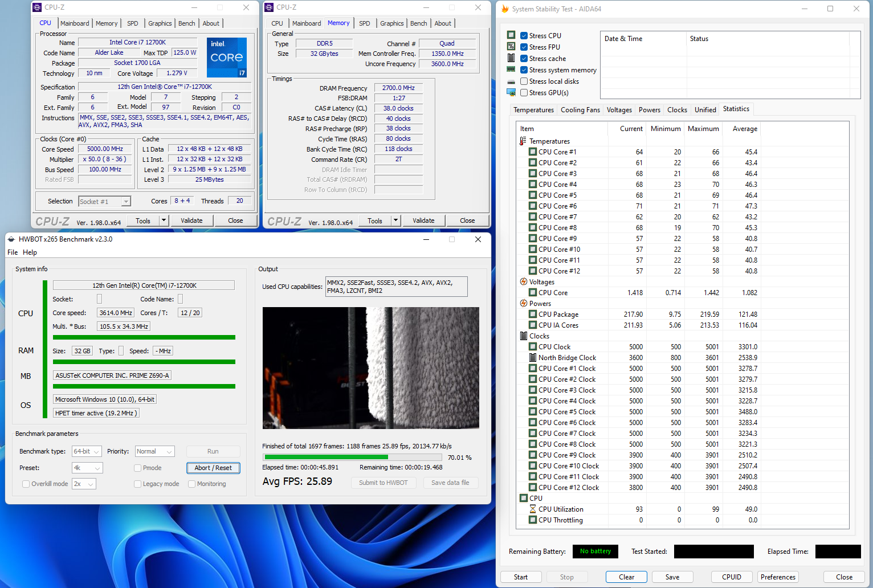Click the North Bridge Clock chip icon
The image size is (873, 588).
point(532,357)
